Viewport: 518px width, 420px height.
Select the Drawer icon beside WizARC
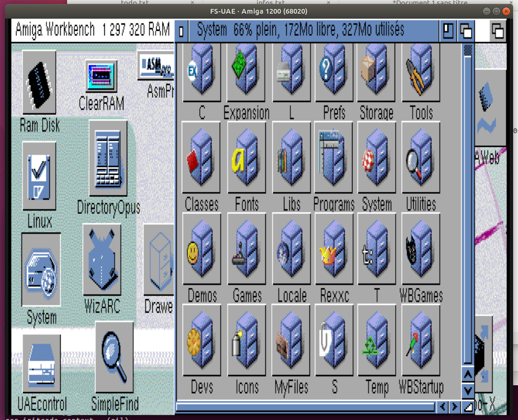tap(159, 259)
